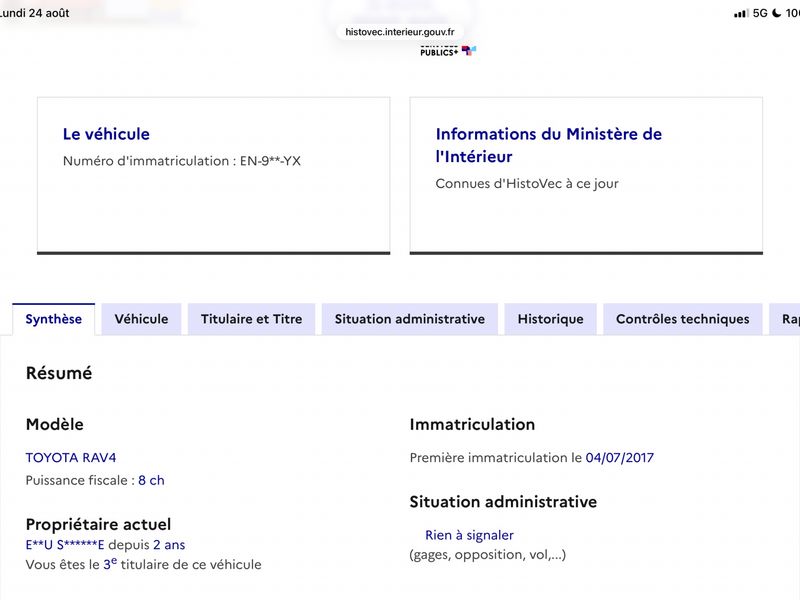Select the Situation administrative tab
The image size is (800, 600).
tap(410, 319)
